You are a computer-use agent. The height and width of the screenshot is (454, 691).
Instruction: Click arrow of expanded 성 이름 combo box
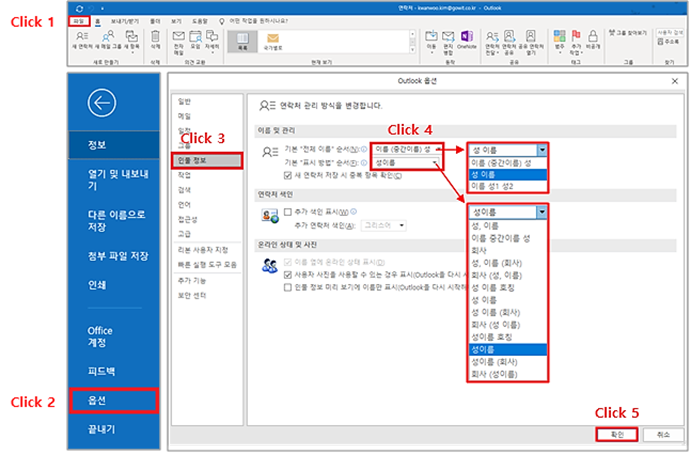[542, 150]
